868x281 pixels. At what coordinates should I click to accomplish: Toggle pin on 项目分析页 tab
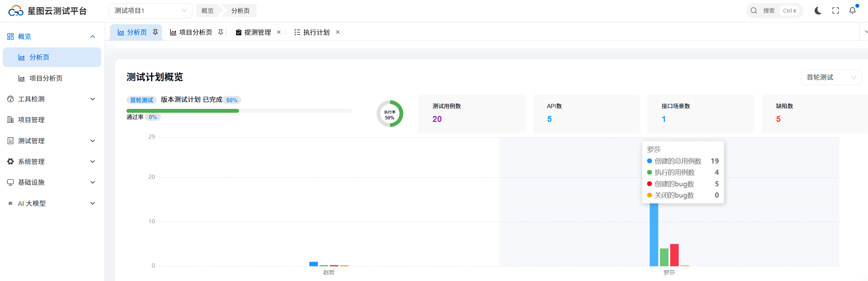221,32
